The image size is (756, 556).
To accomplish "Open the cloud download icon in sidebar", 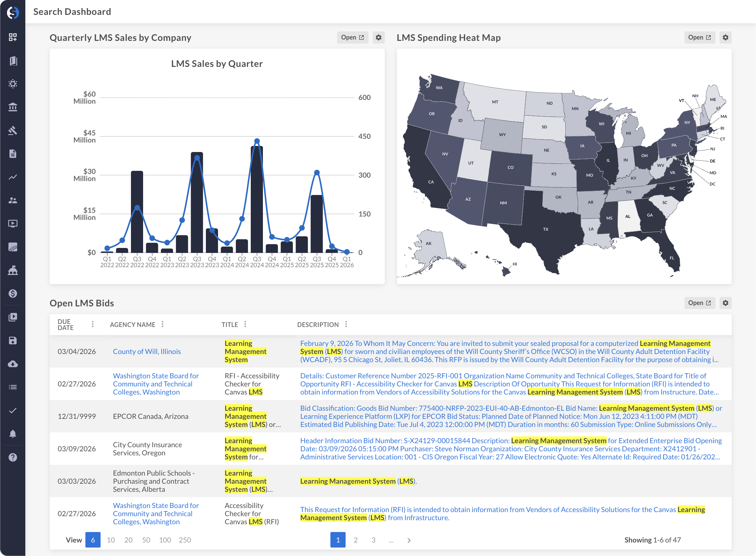I will [13, 364].
